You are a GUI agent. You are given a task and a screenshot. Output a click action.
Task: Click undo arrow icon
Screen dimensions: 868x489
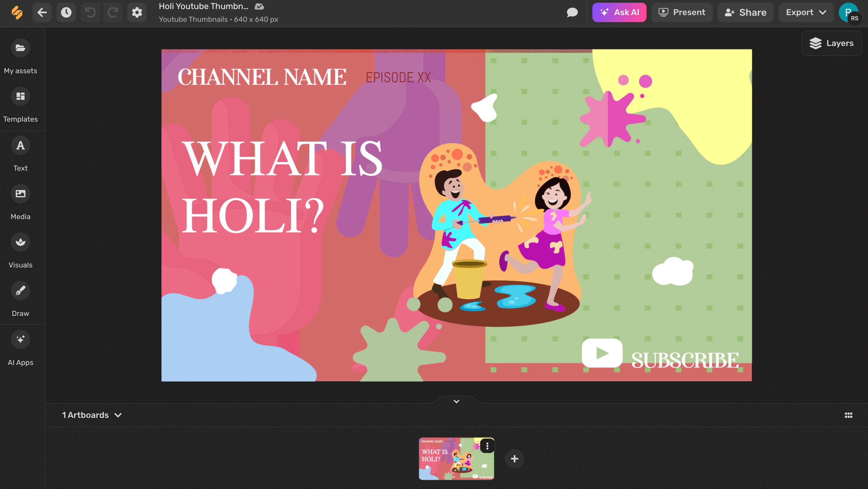tap(90, 12)
